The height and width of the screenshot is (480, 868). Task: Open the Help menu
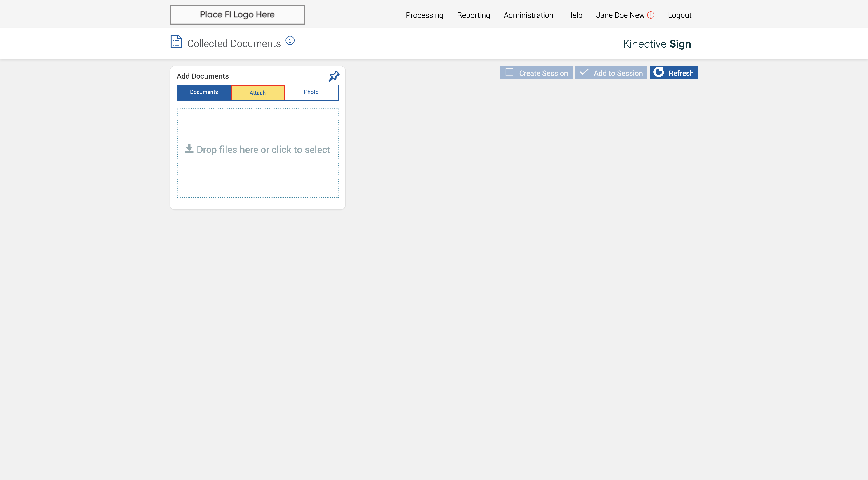pos(574,15)
